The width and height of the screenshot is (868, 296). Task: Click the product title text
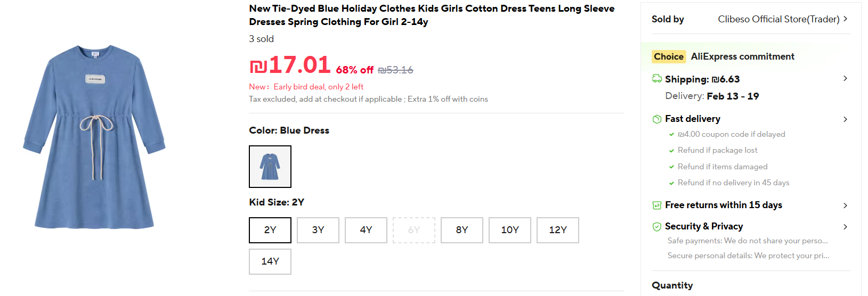432,15
